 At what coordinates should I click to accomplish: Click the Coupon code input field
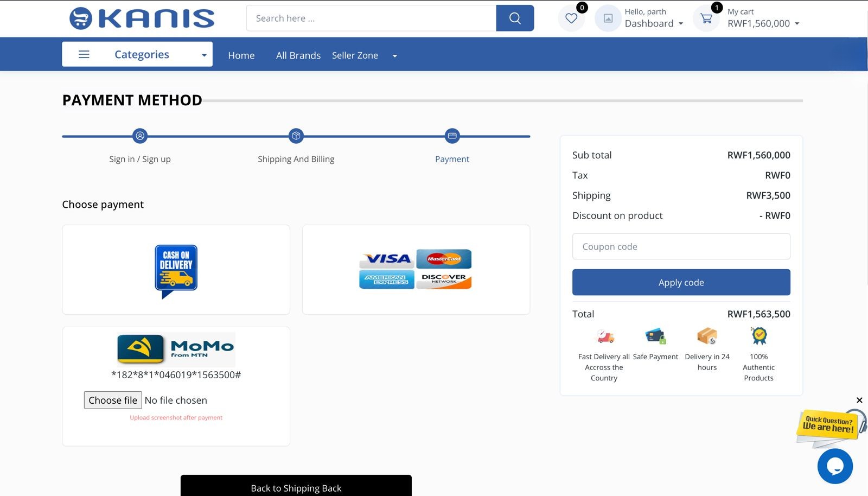pyautogui.click(x=681, y=246)
